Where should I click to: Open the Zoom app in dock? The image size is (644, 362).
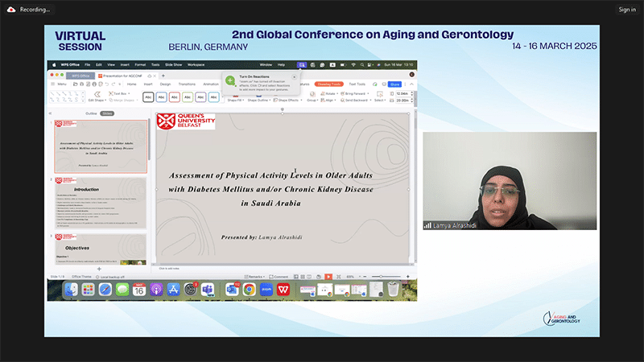pos(266,290)
